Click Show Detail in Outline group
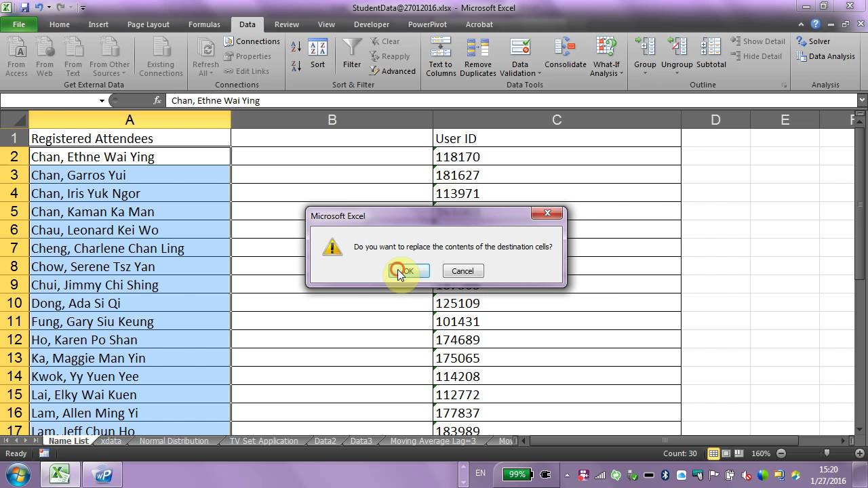Screen dimensions: 868x488 point(758,41)
